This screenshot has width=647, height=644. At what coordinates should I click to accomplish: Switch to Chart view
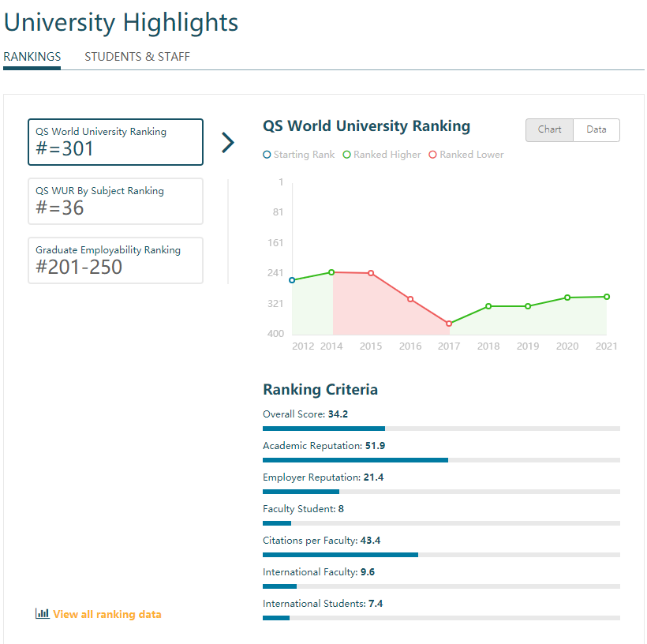click(549, 130)
